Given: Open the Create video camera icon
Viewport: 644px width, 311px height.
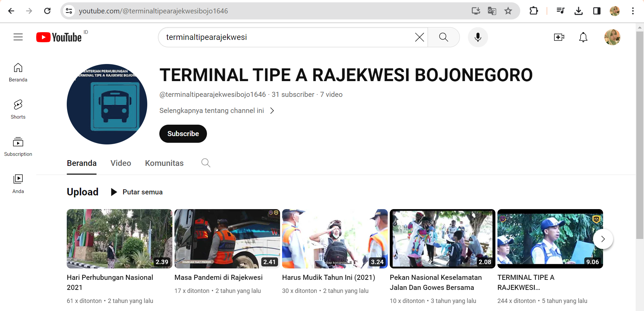Looking at the screenshot, I should [559, 37].
